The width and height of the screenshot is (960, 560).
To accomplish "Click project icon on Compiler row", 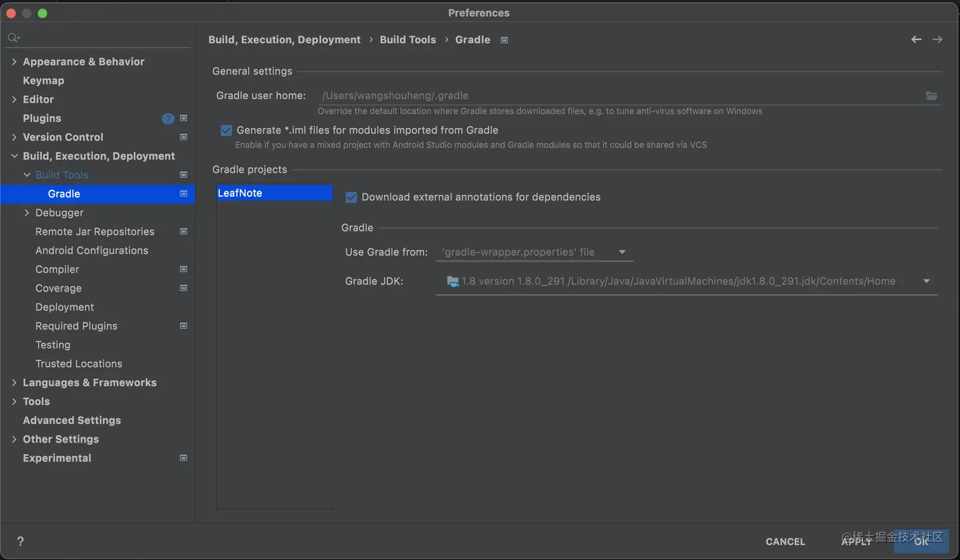I will (183, 269).
